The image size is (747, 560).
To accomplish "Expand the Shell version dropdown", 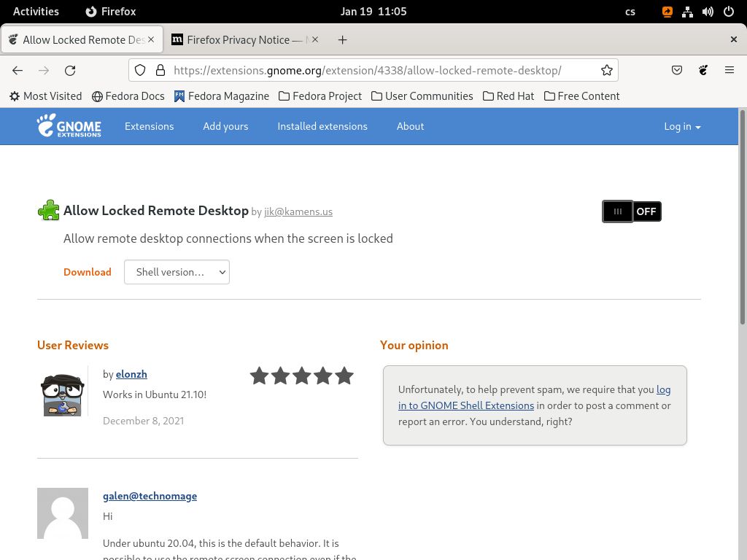I will [x=177, y=272].
